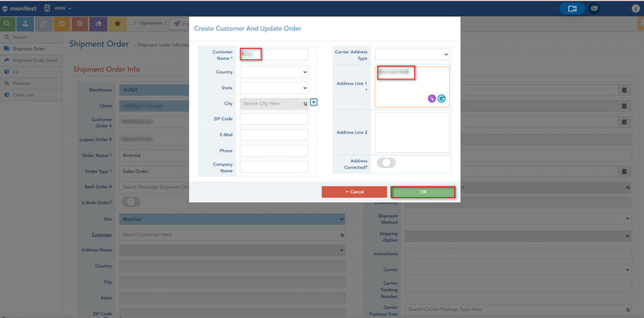
Task: Click the E-Mail field
Action: [x=274, y=135]
